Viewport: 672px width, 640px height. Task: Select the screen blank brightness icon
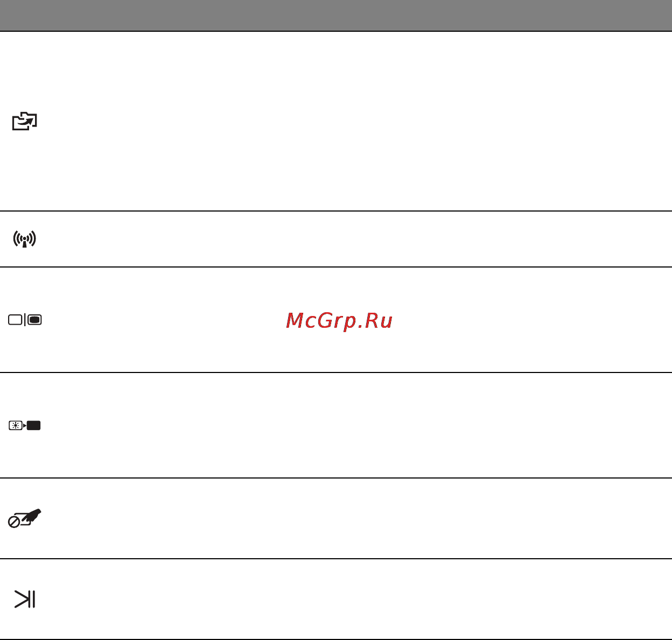point(25,426)
